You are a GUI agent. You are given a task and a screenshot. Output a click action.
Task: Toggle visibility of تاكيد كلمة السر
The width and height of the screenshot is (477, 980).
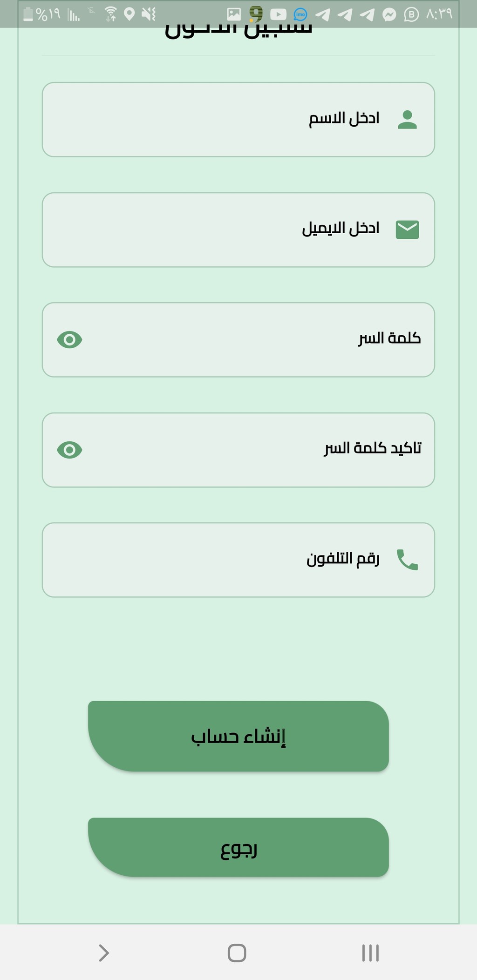pyautogui.click(x=69, y=450)
